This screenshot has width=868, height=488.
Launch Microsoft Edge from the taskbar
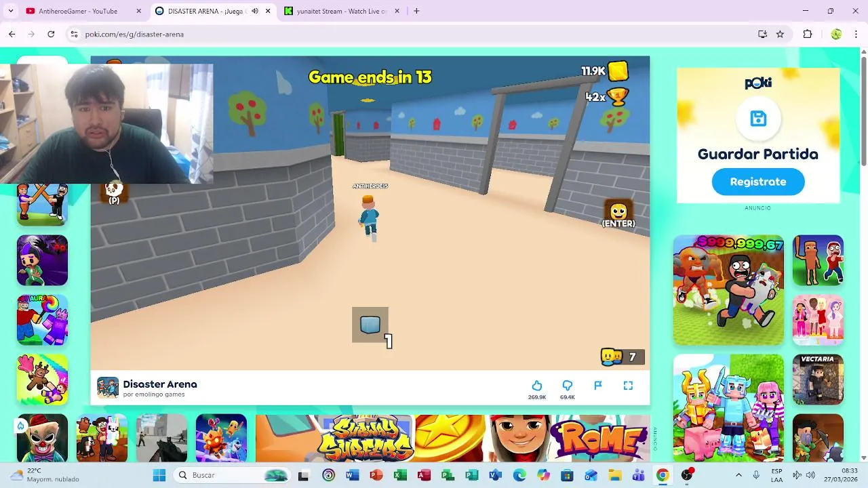519,475
